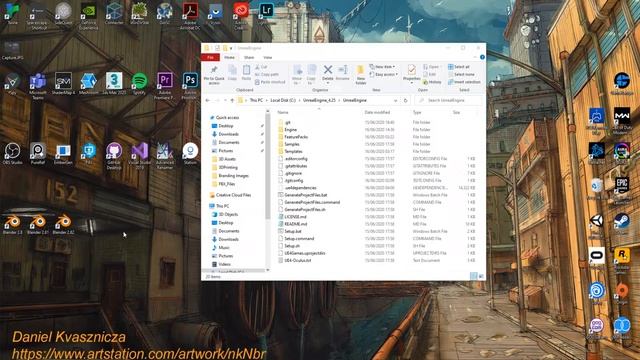This screenshot has height=360, width=640.
Task: Switch to the View ribbon tab
Action: tap(267, 58)
